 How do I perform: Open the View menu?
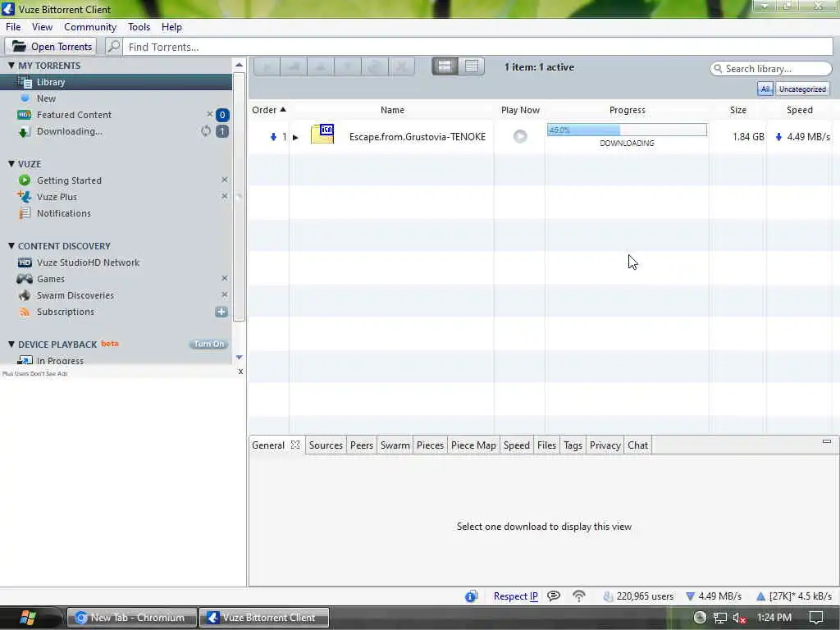tap(43, 27)
